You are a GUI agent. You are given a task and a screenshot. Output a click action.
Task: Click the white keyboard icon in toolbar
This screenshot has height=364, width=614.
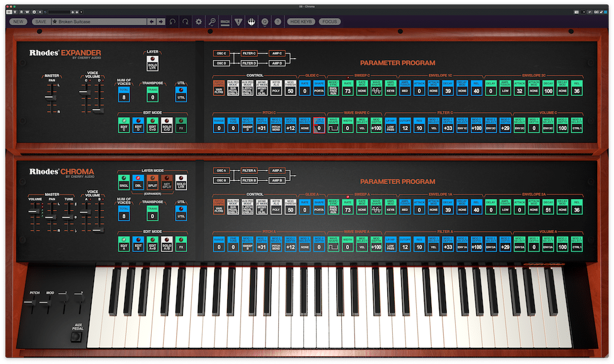pos(251,22)
